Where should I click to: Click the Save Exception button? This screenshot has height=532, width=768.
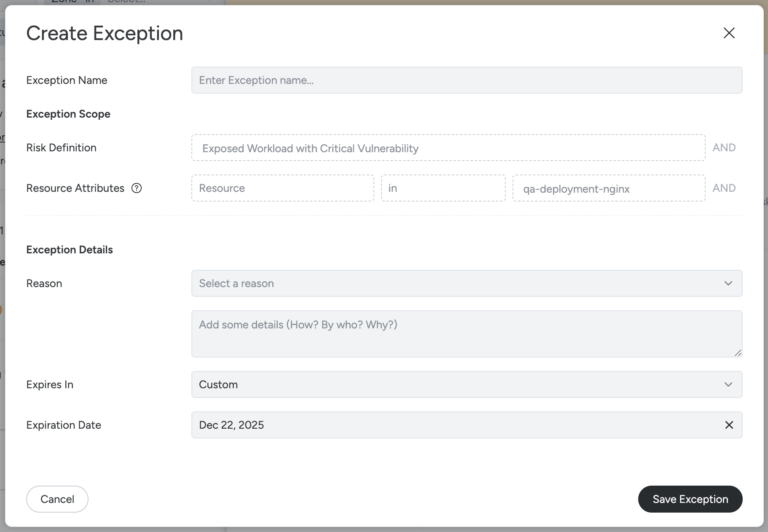690,499
